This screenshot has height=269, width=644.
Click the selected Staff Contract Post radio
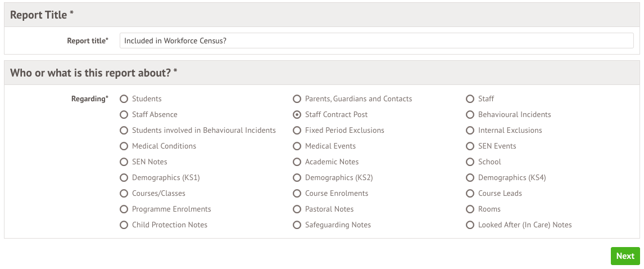(x=297, y=115)
